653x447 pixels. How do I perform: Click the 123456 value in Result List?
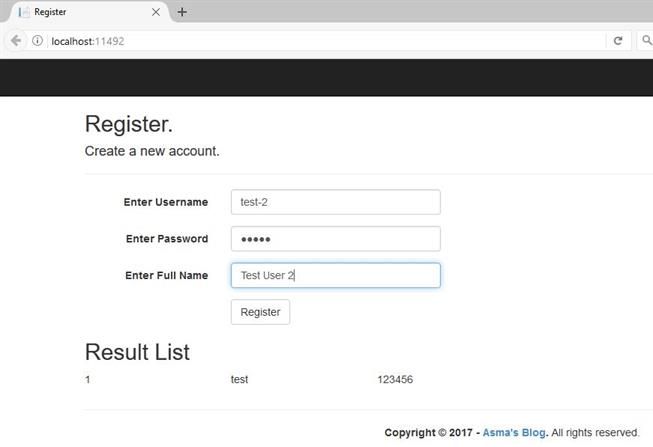click(395, 380)
